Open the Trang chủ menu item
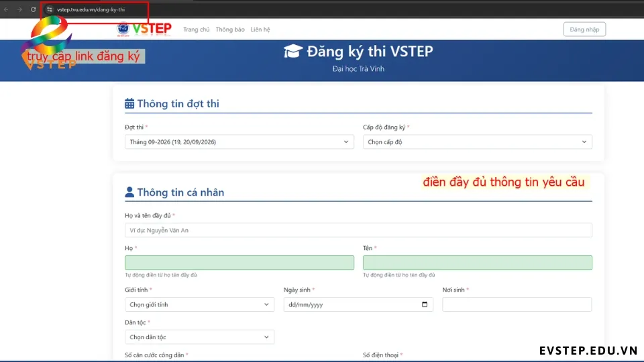The image size is (644, 362). pyautogui.click(x=197, y=29)
